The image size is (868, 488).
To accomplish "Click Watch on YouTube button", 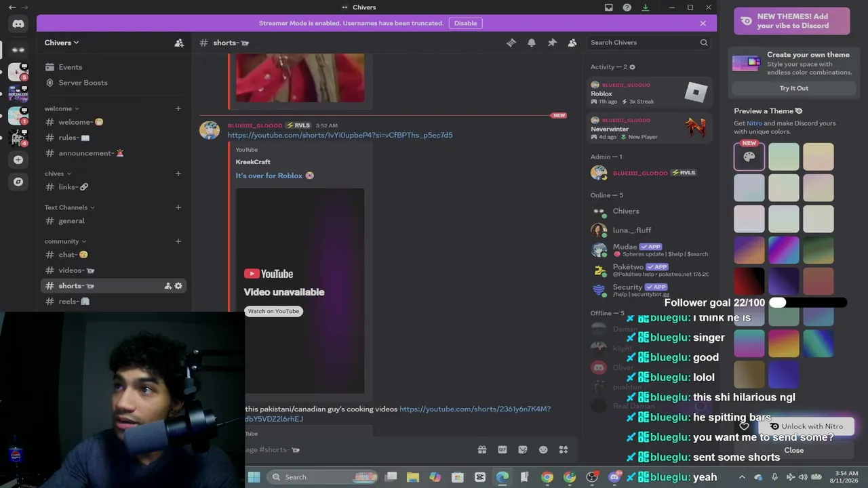I will tap(273, 311).
